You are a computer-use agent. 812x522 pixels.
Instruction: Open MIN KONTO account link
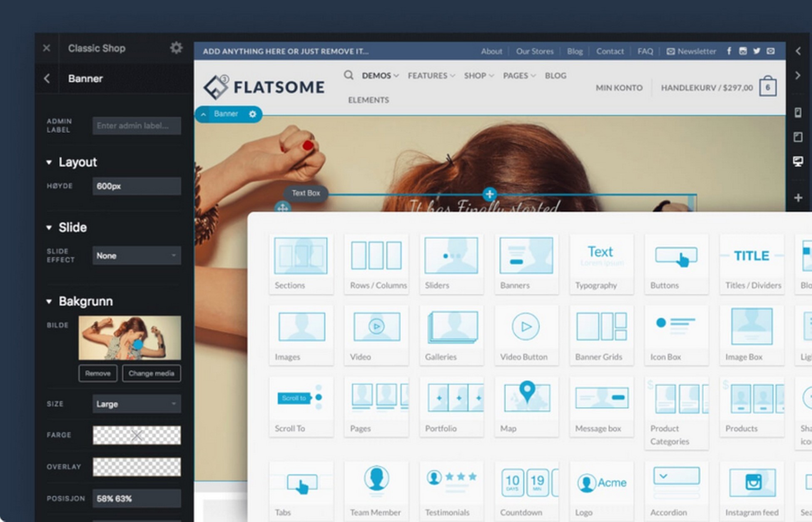[x=619, y=88]
